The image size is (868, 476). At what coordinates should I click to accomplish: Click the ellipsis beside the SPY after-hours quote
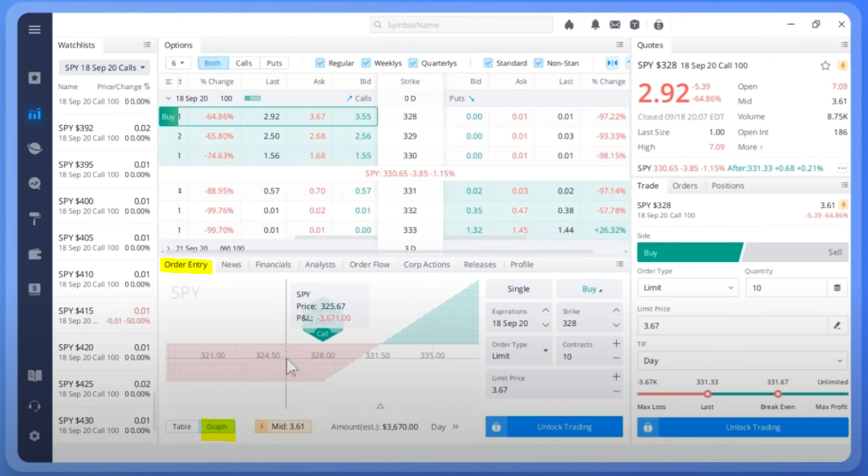click(x=842, y=168)
